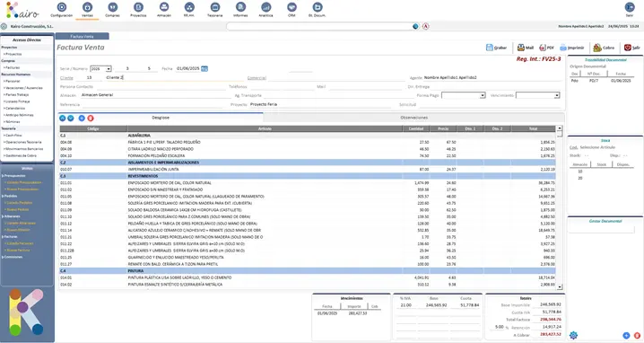Open Movimientos Bancarios shortcut
This screenshot has height=343, width=644.
23,149
